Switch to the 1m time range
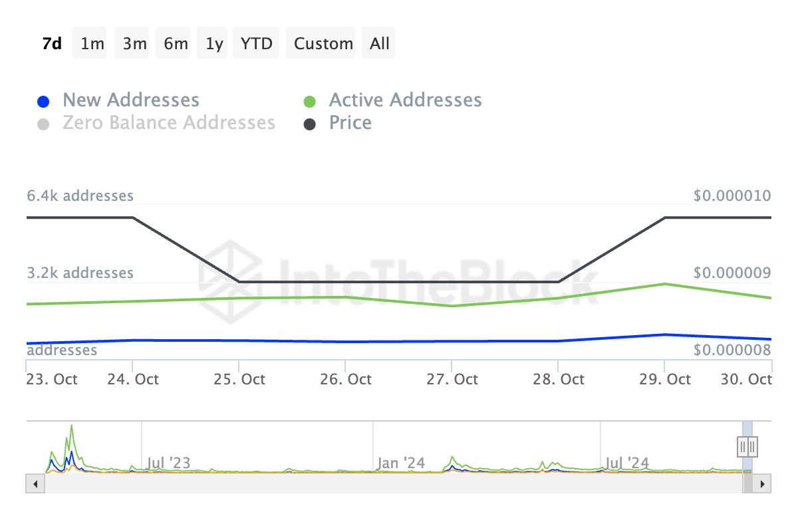798x532 pixels. [92, 44]
